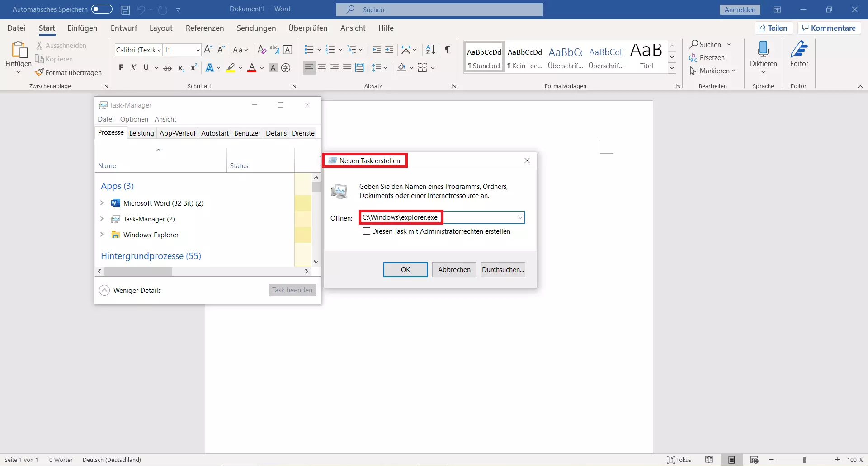Click the Kommentare button

point(829,28)
